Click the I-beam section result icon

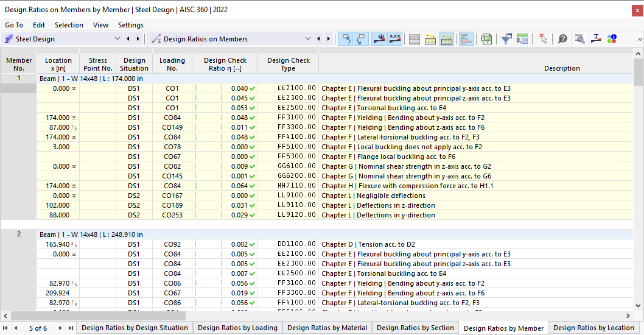coord(596,39)
